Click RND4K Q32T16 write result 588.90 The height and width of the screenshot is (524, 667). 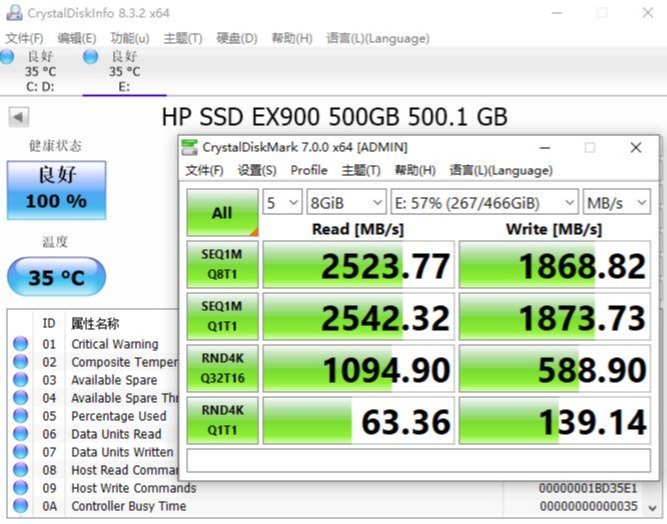[555, 368]
